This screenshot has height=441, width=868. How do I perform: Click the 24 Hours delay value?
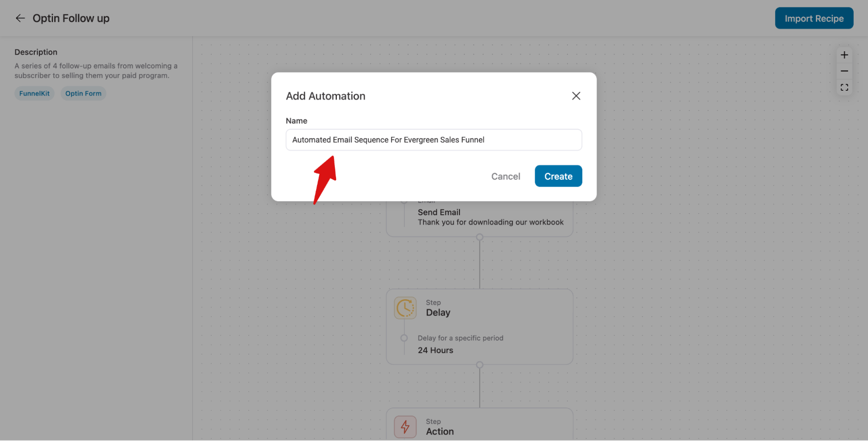tap(435, 350)
